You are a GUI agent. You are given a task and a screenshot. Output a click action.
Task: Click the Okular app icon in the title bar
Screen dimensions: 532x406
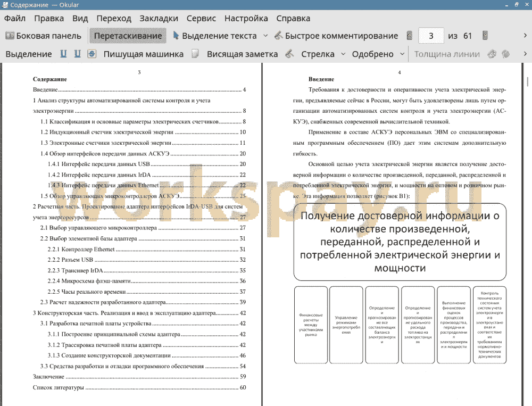(x=5, y=5)
